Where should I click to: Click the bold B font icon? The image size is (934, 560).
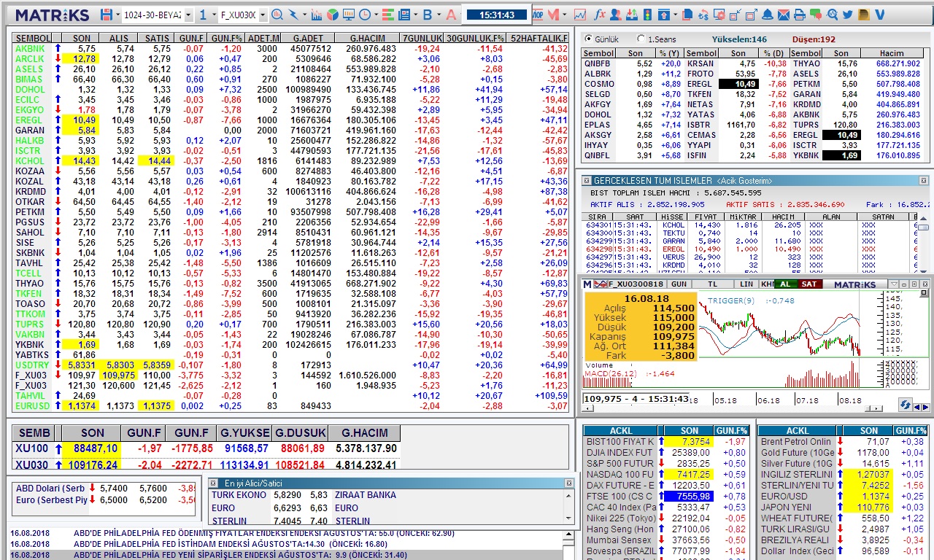click(x=428, y=15)
